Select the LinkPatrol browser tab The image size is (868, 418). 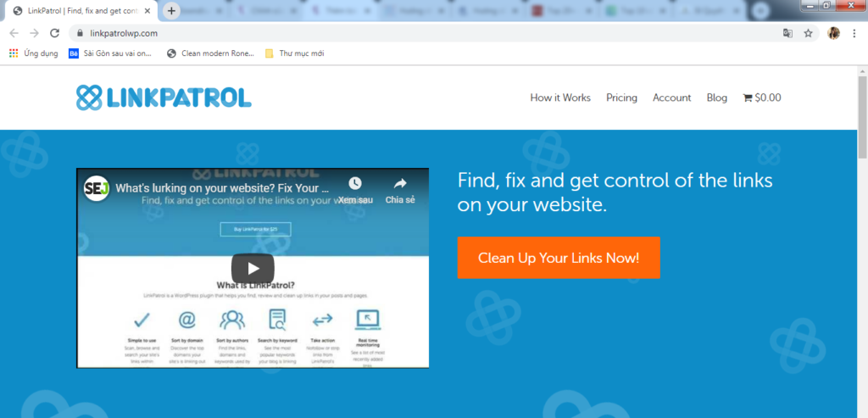pyautogui.click(x=81, y=10)
